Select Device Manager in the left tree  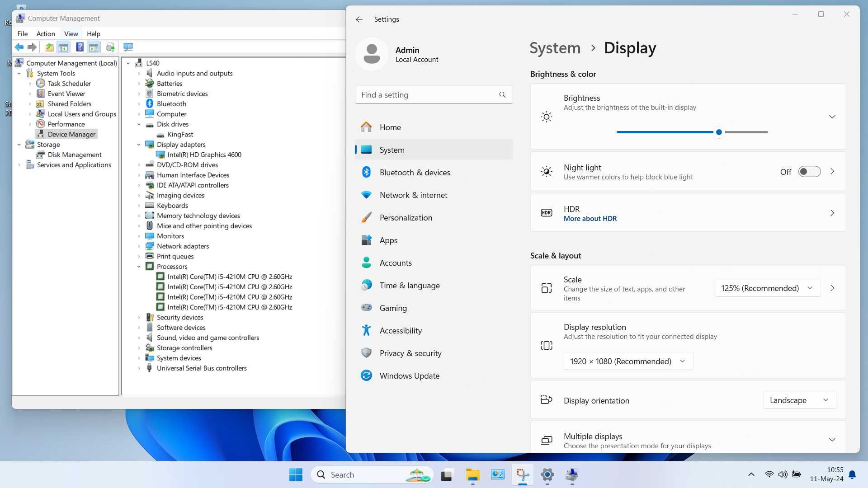coord(71,134)
